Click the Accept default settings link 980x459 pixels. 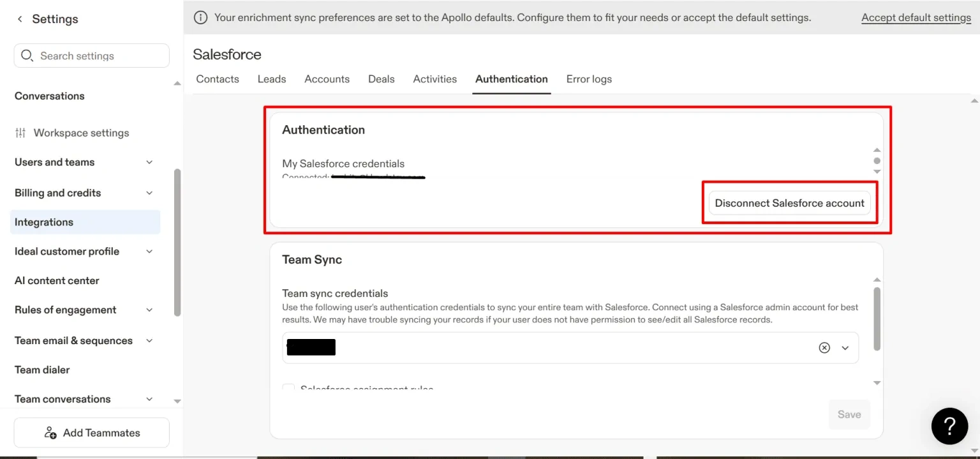(x=916, y=18)
